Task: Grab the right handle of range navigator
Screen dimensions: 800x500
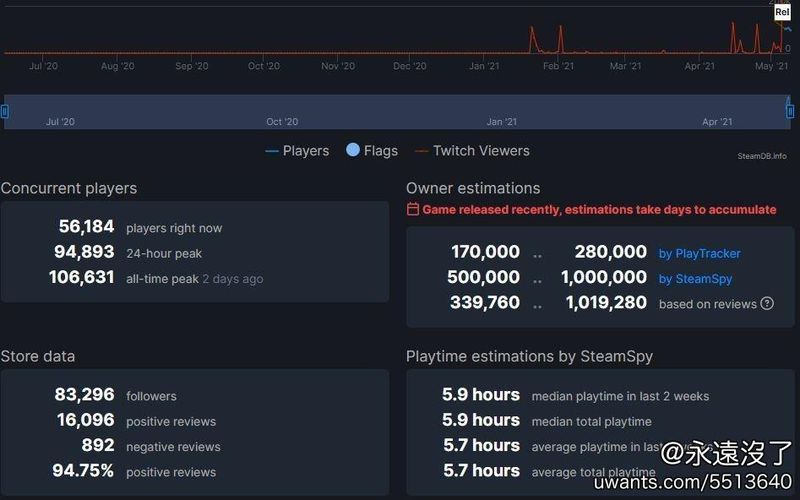Action: (790, 111)
